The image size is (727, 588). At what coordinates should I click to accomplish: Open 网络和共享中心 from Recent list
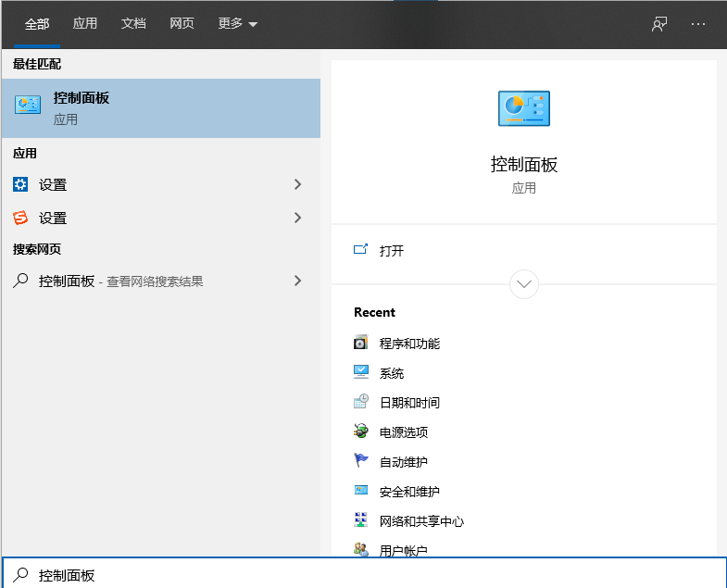coord(421,521)
